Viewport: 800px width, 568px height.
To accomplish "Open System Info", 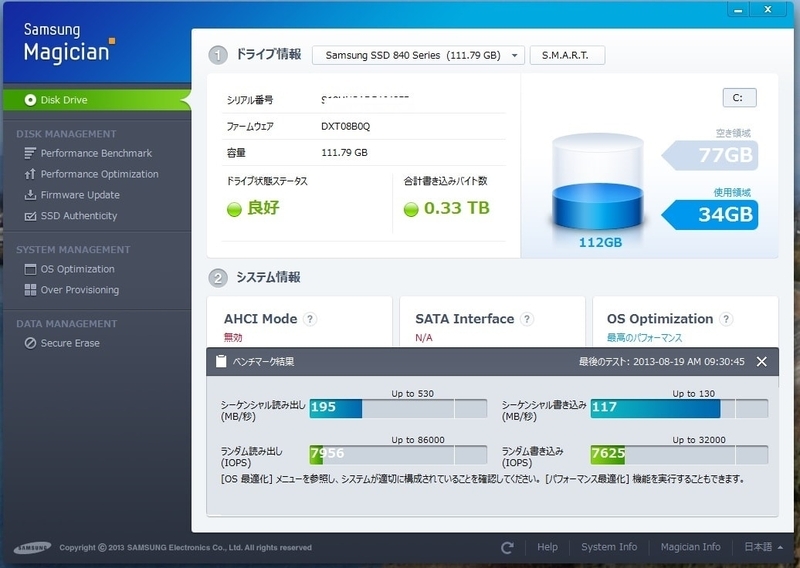I will [x=609, y=547].
